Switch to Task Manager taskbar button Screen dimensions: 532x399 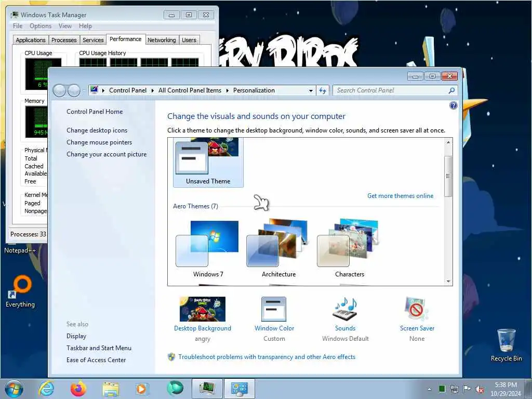coord(207,389)
